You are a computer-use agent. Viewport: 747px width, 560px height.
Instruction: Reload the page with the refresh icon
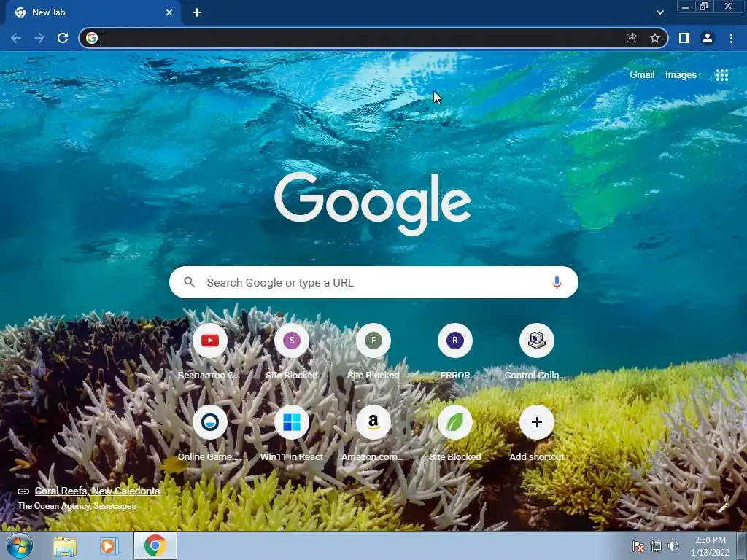(x=63, y=38)
